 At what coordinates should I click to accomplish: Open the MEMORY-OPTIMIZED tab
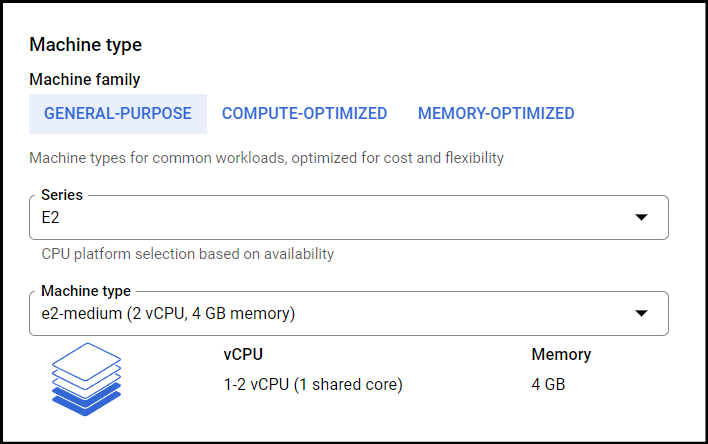click(x=496, y=114)
